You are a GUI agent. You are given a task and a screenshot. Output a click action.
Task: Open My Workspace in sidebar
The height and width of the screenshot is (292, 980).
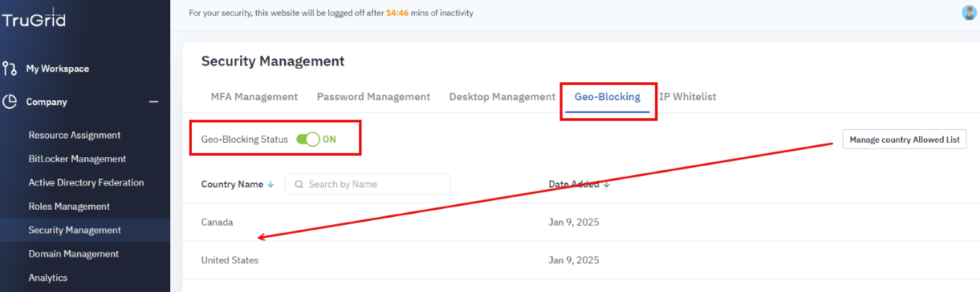point(58,68)
